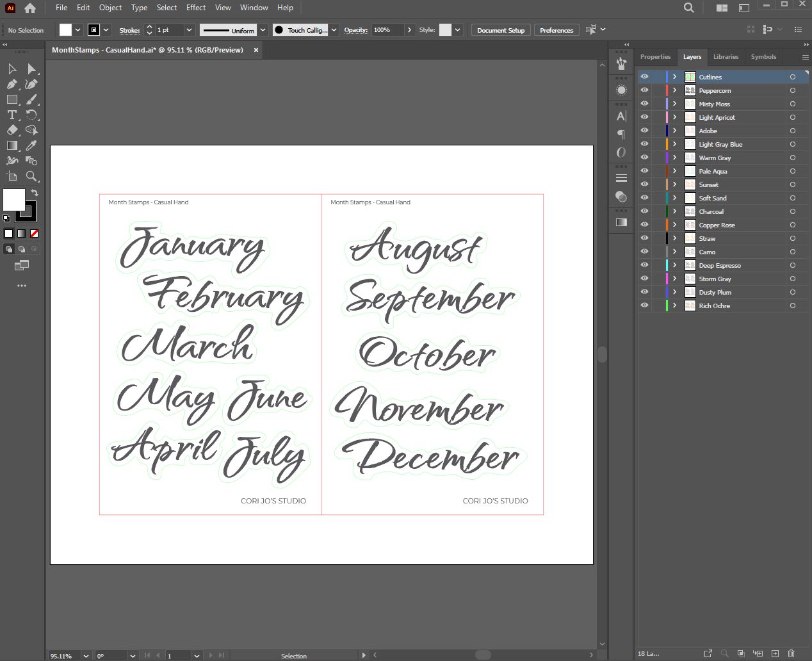Click the Fill color box in tools panel
The width and height of the screenshot is (812, 661).
pos(14,200)
